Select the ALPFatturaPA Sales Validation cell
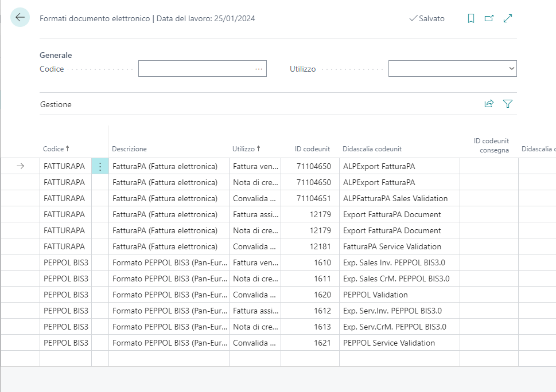This screenshot has height=392, width=556. click(395, 199)
